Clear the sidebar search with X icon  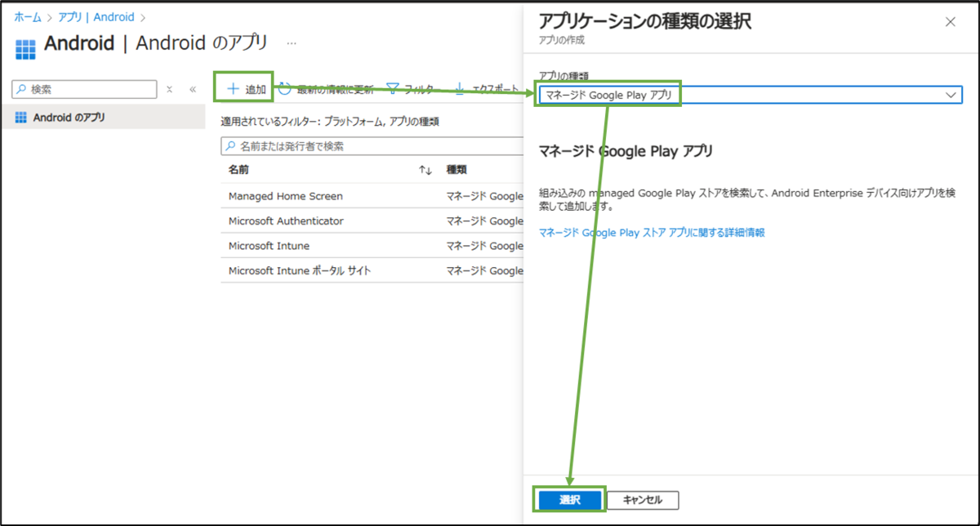tap(169, 90)
